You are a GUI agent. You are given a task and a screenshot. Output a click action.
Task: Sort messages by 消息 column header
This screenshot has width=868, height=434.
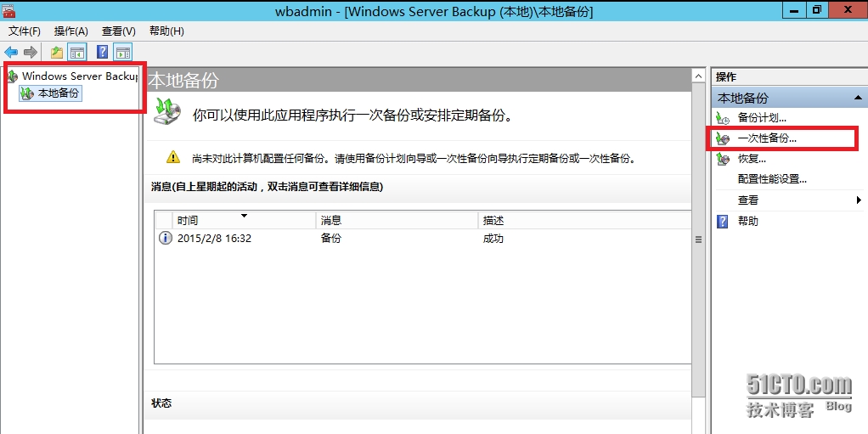pyautogui.click(x=397, y=220)
